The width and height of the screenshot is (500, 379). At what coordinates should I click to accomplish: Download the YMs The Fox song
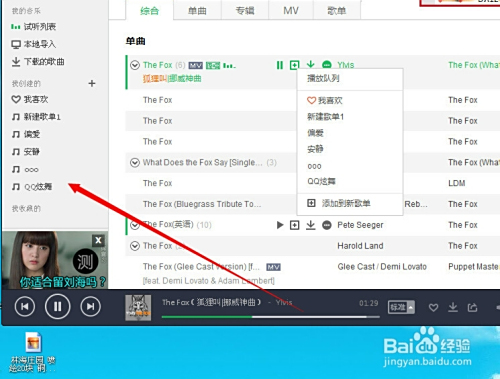point(311,64)
